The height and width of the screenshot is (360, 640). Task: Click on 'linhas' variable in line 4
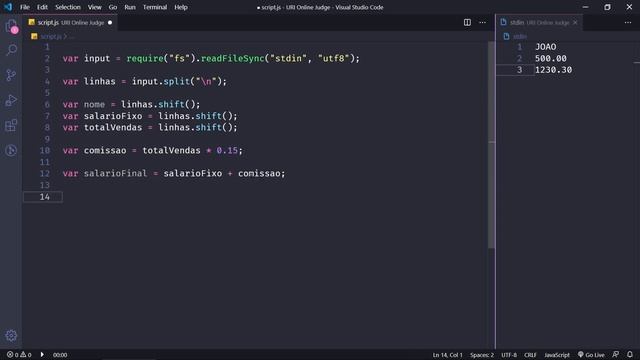coord(100,81)
